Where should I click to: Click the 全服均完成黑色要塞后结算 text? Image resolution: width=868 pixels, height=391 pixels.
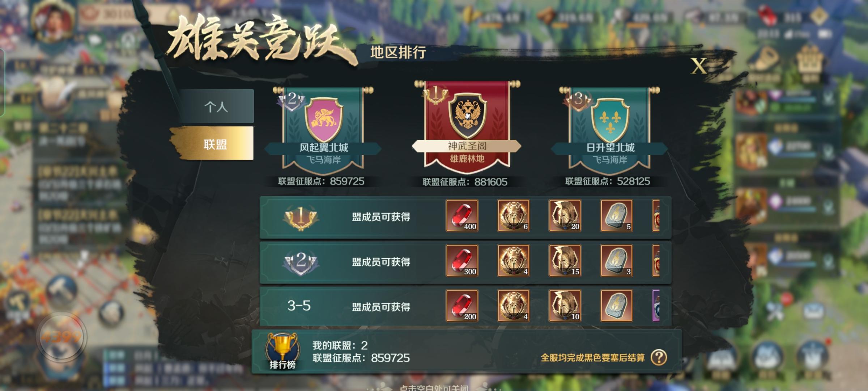[592, 358]
